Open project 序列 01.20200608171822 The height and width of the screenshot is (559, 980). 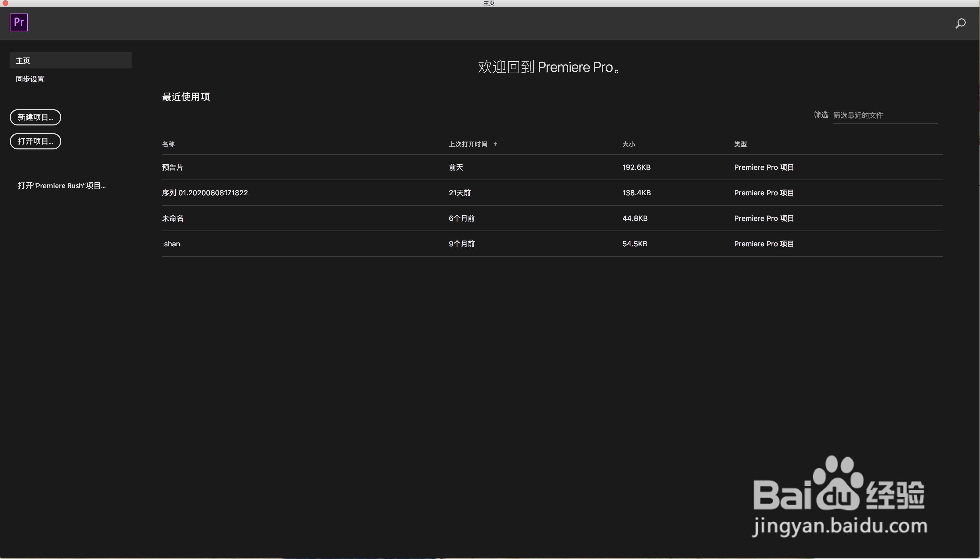coord(205,193)
